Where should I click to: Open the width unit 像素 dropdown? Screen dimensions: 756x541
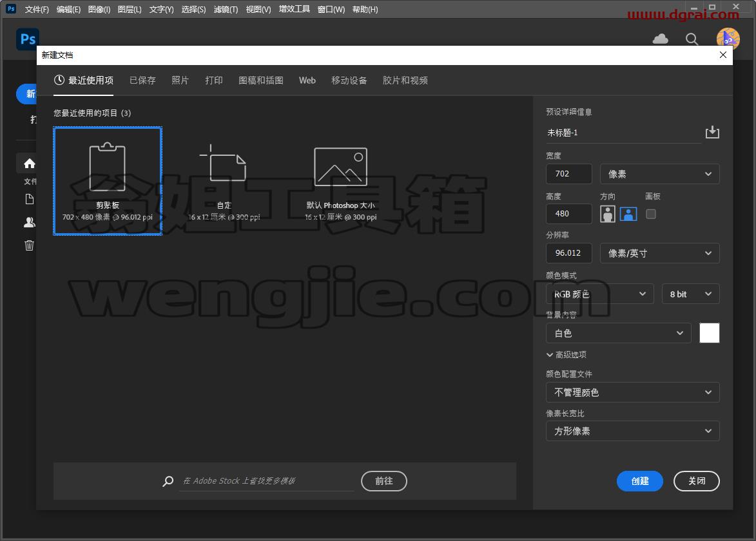tap(659, 174)
